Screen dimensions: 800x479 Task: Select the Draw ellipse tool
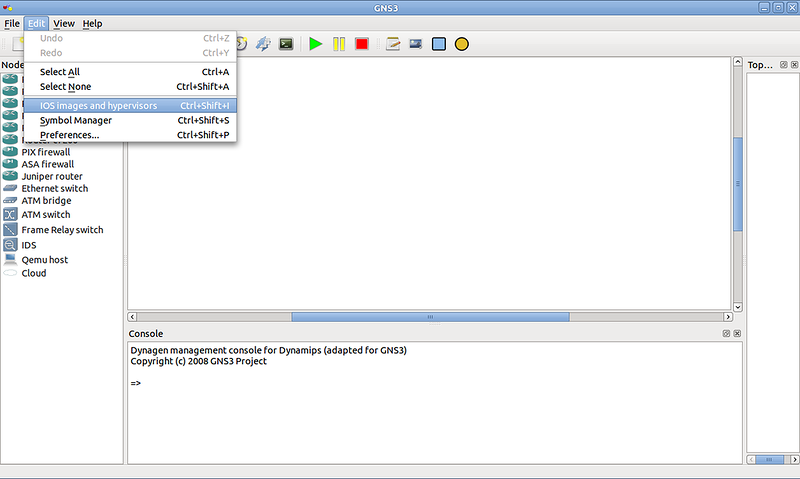(x=462, y=44)
